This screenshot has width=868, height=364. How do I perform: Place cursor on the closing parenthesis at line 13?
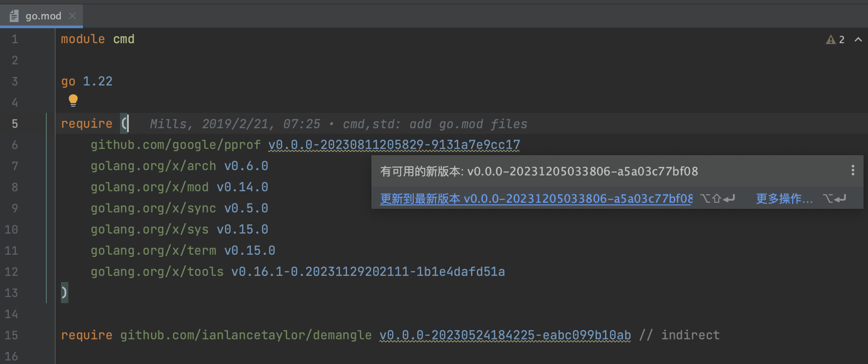pos(64,293)
